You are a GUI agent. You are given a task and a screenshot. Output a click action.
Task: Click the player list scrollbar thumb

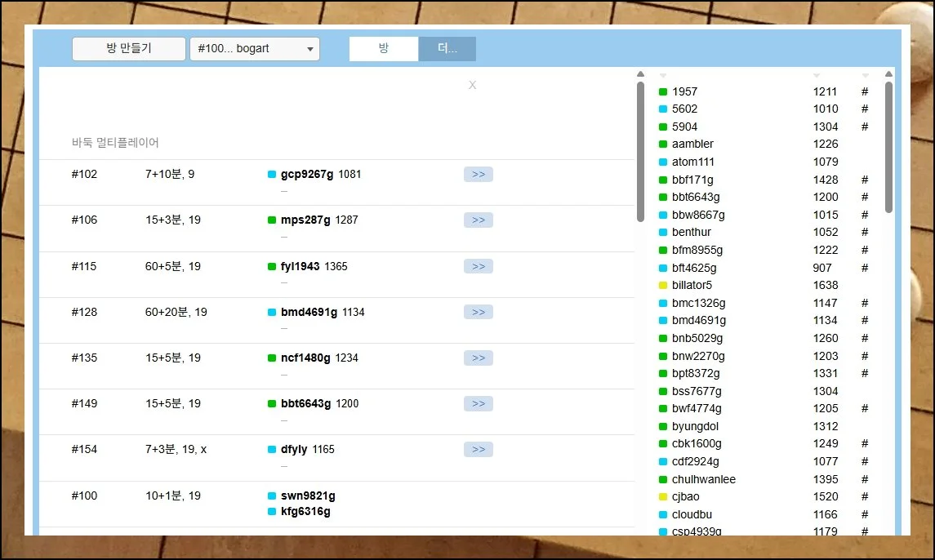click(889, 147)
